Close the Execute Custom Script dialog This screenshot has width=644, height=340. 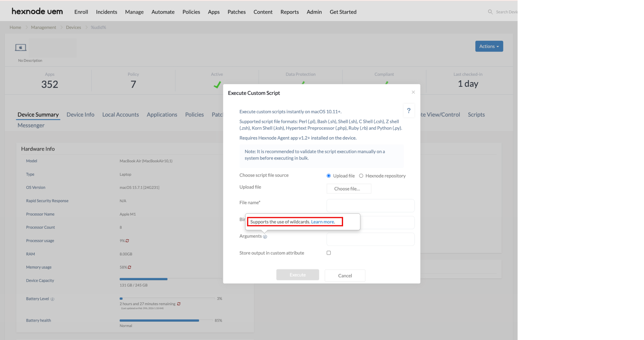(x=413, y=92)
